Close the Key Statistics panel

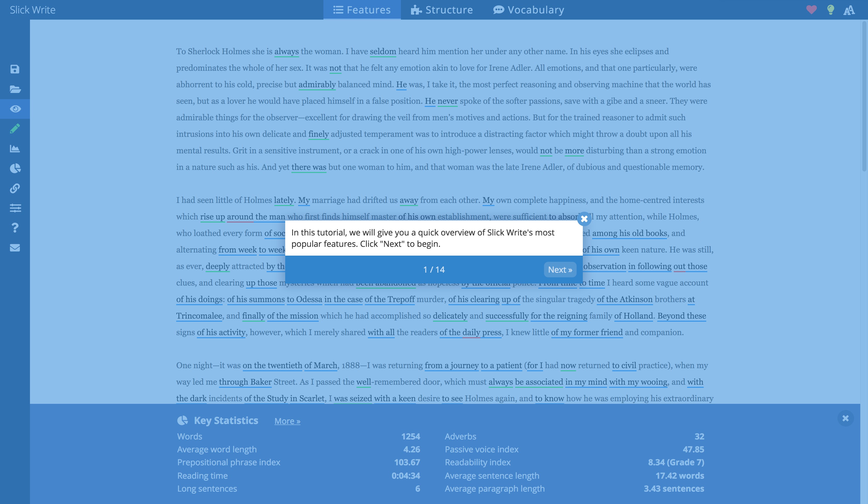pos(846,418)
